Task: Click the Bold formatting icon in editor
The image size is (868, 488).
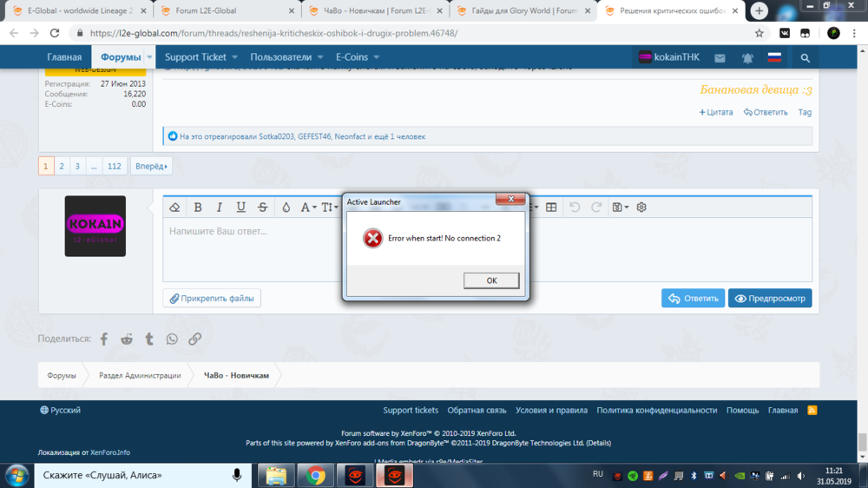Action: (198, 208)
